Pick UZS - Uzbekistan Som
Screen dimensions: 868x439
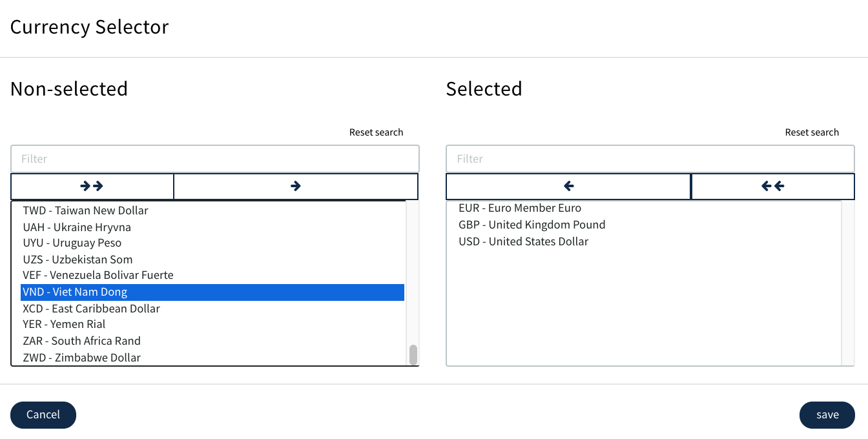(x=77, y=260)
